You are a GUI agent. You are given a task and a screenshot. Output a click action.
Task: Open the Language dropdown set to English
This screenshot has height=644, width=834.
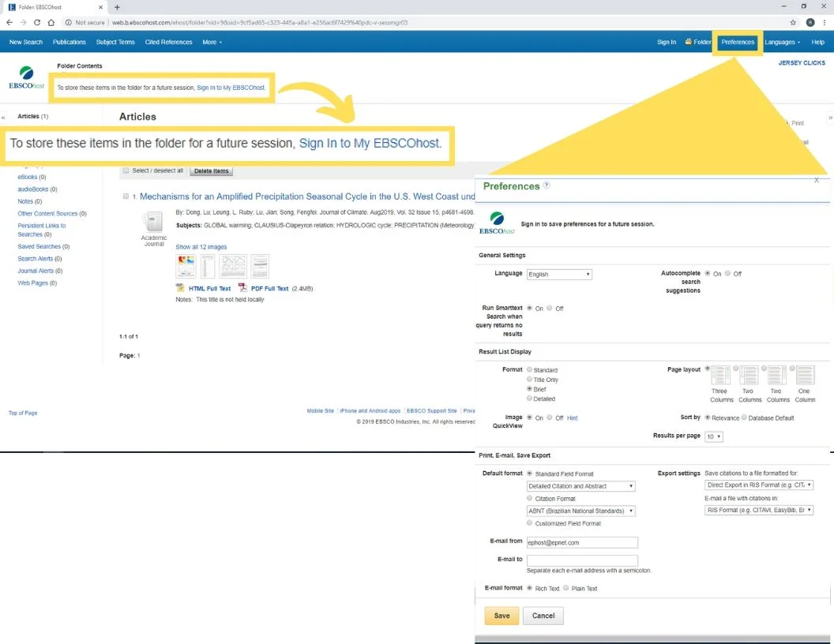coord(559,274)
